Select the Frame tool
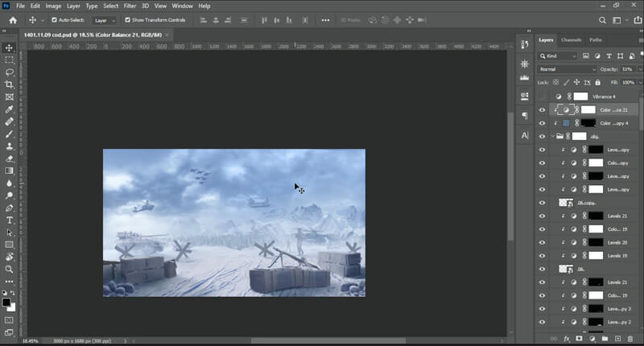This screenshot has height=346, width=644. tap(9, 97)
